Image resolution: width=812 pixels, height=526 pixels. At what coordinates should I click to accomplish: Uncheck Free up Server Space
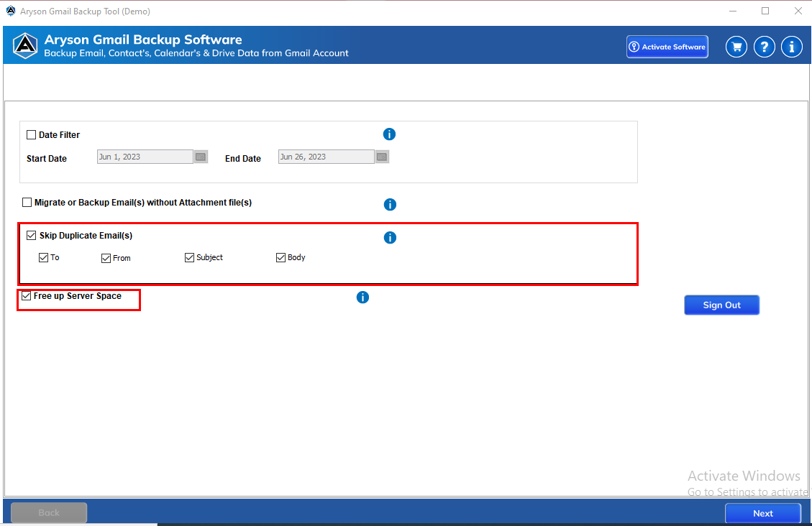[x=26, y=296]
